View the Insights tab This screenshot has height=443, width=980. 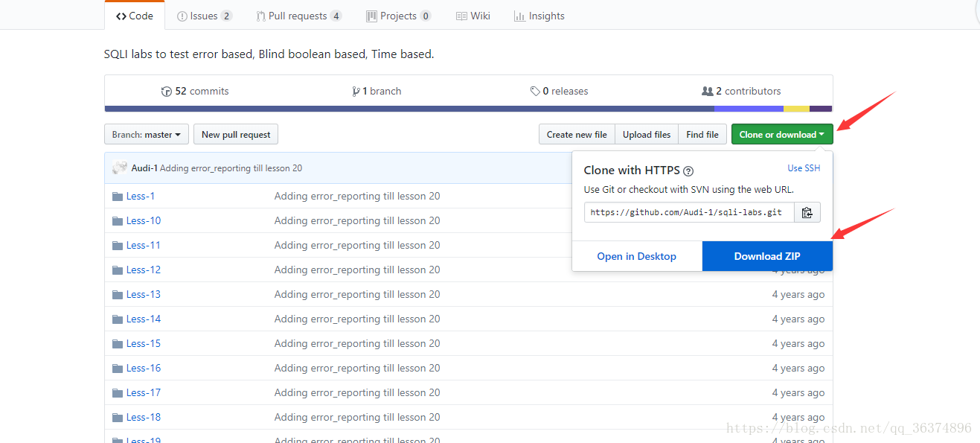(x=539, y=16)
